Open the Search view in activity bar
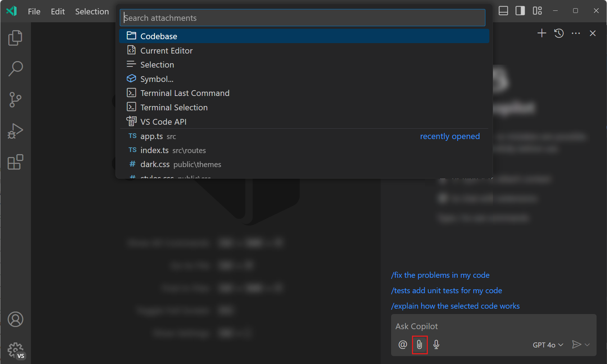Image resolution: width=607 pixels, height=364 pixels. (15, 68)
